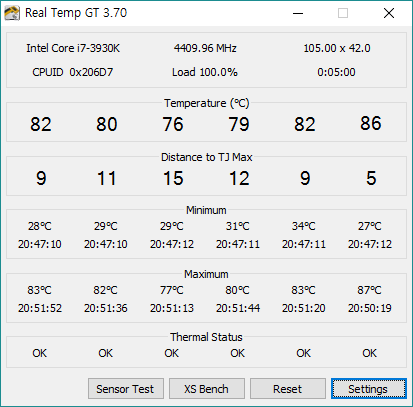This screenshot has width=413, height=407.
Task: Click the 4409.96 MHz clock speed
Action: (205, 48)
